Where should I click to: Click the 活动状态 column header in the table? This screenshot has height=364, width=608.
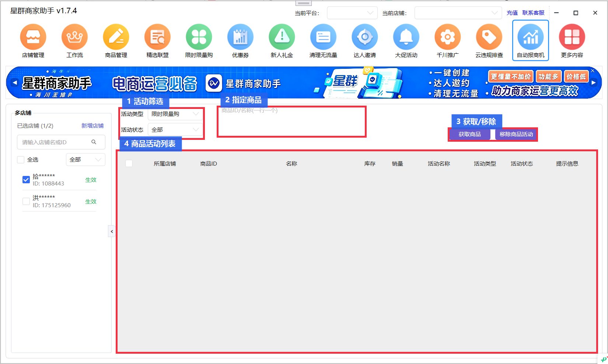pyautogui.click(x=522, y=164)
